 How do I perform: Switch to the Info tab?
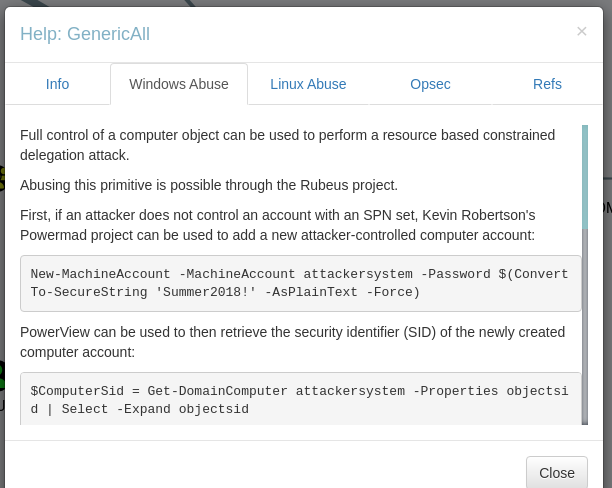coord(57,84)
